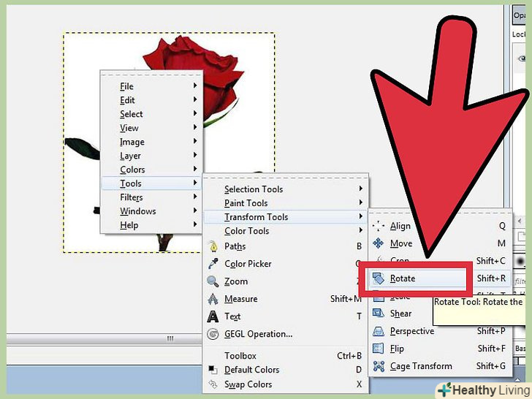Click the Shear tool icon
Viewport: 532px width, 399px height.
pos(378,313)
